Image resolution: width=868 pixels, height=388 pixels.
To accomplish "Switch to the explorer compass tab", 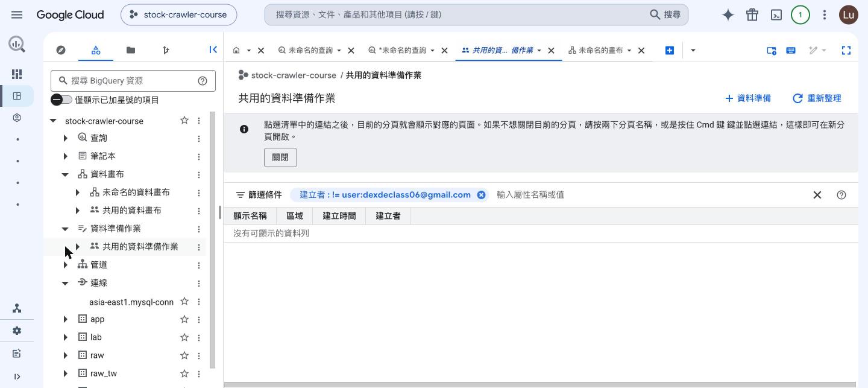I will click(61, 50).
